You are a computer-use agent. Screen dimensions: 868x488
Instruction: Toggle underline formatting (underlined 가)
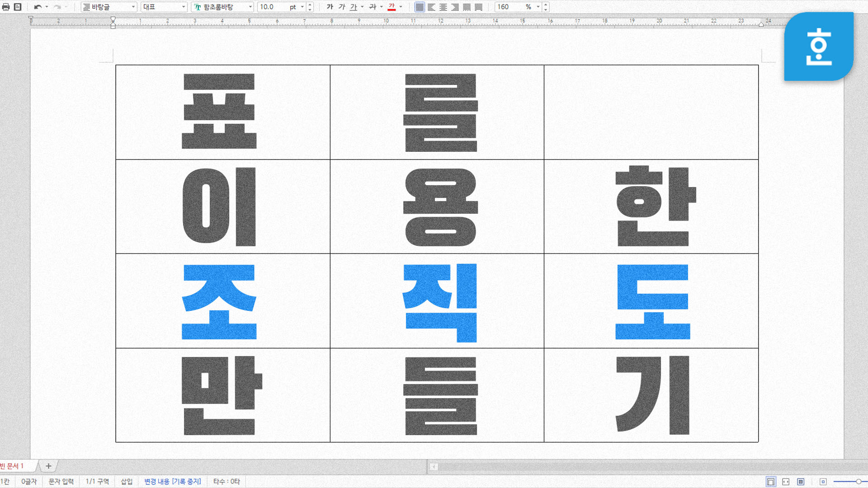point(354,7)
